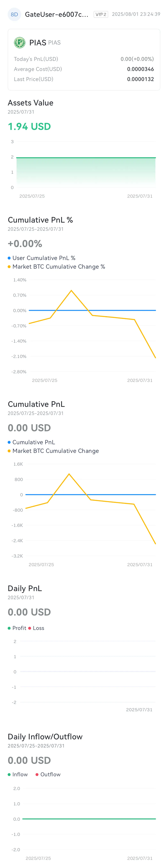Click the 8D user avatar icon

click(14, 15)
